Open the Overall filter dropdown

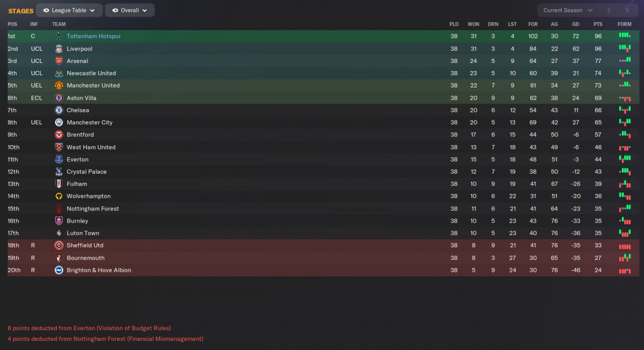tap(130, 10)
